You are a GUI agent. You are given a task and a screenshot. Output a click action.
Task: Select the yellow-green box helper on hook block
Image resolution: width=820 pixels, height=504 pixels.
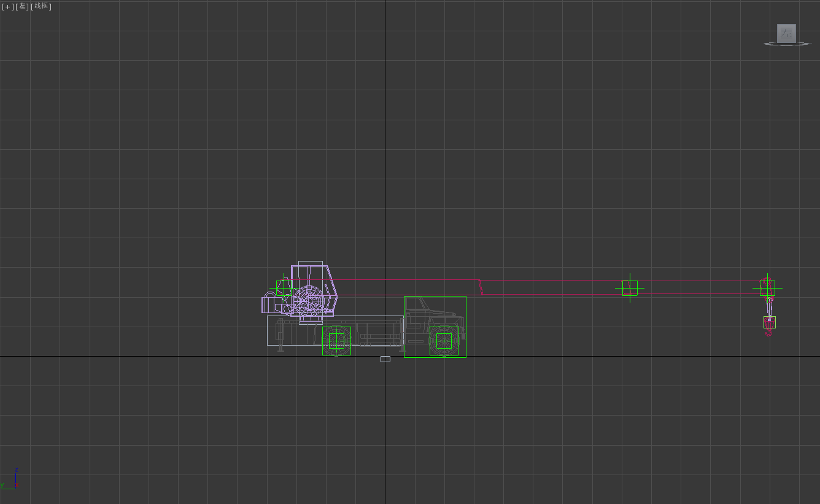point(769,322)
